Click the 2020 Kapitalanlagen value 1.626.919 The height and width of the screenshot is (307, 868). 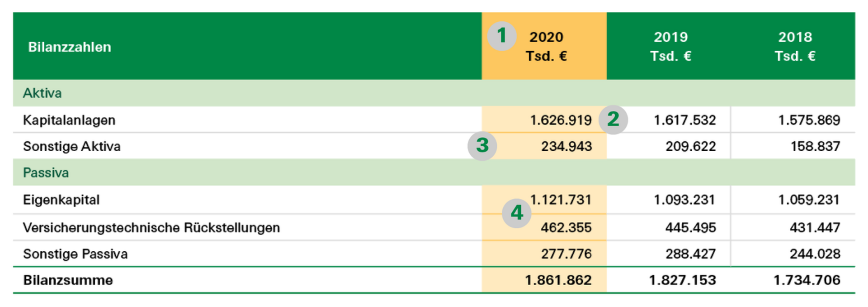pyautogui.click(x=561, y=120)
